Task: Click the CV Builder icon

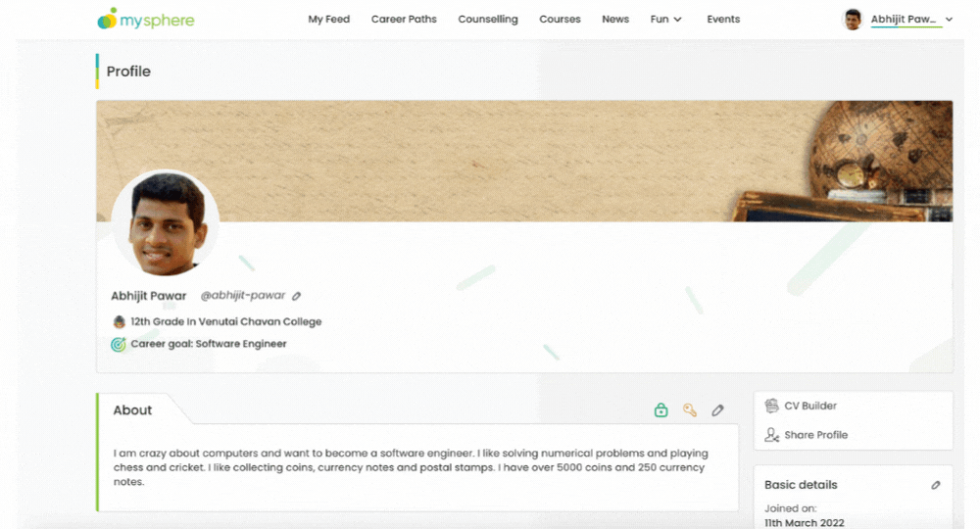Action: (x=772, y=406)
